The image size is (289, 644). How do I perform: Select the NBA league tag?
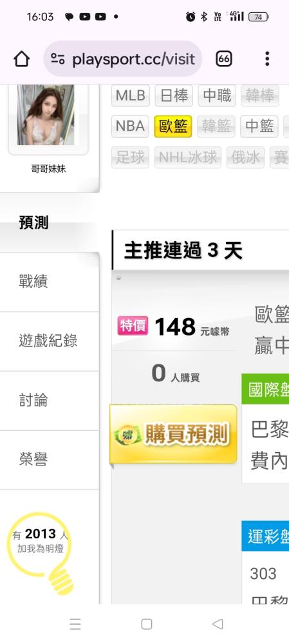click(x=130, y=126)
